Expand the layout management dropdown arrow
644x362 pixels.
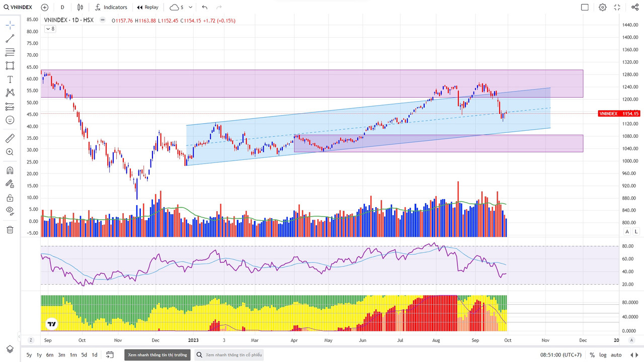(x=190, y=8)
